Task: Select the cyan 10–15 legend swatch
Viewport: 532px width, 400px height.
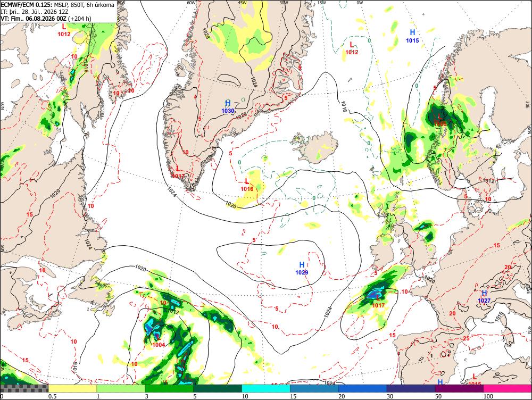Action: pyautogui.click(x=265, y=388)
